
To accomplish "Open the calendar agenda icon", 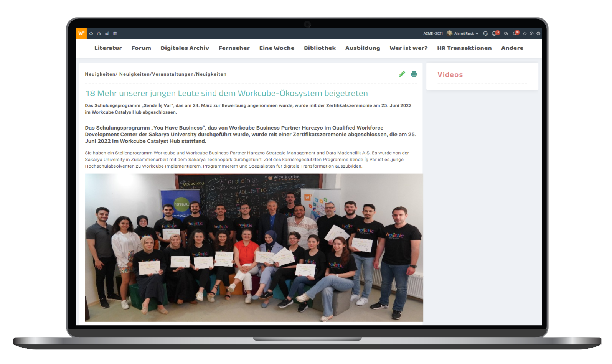I will 115,34.
